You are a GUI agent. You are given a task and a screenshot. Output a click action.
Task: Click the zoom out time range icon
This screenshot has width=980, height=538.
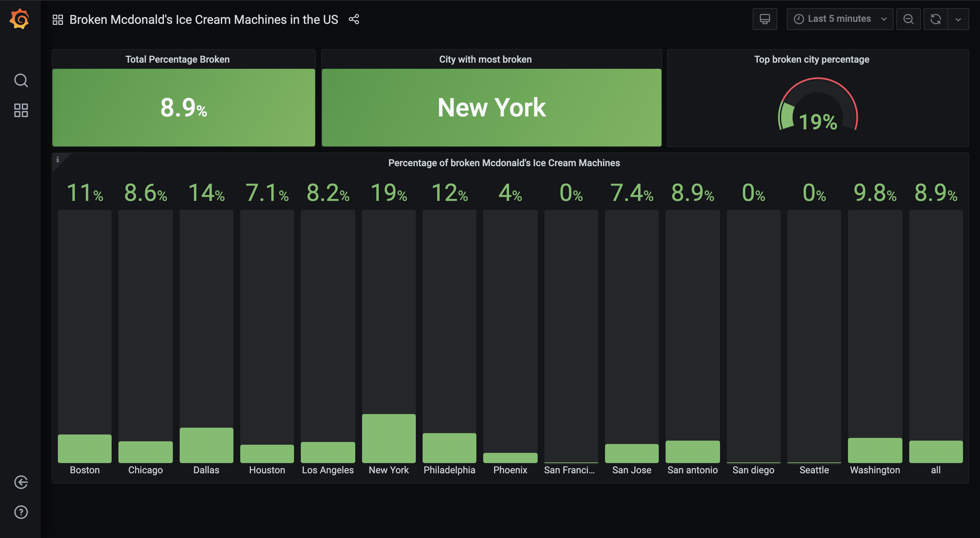click(x=908, y=19)
